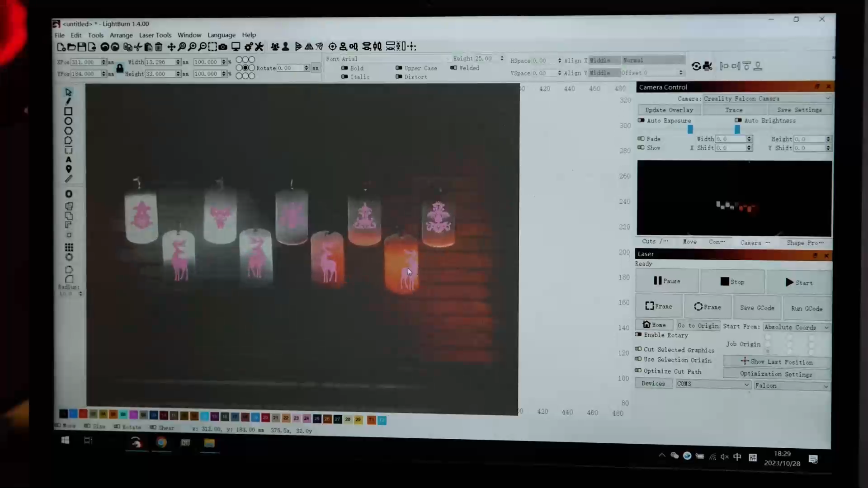Open the preview monitor icon
This screenshot has width=868, height=488.
236,47
